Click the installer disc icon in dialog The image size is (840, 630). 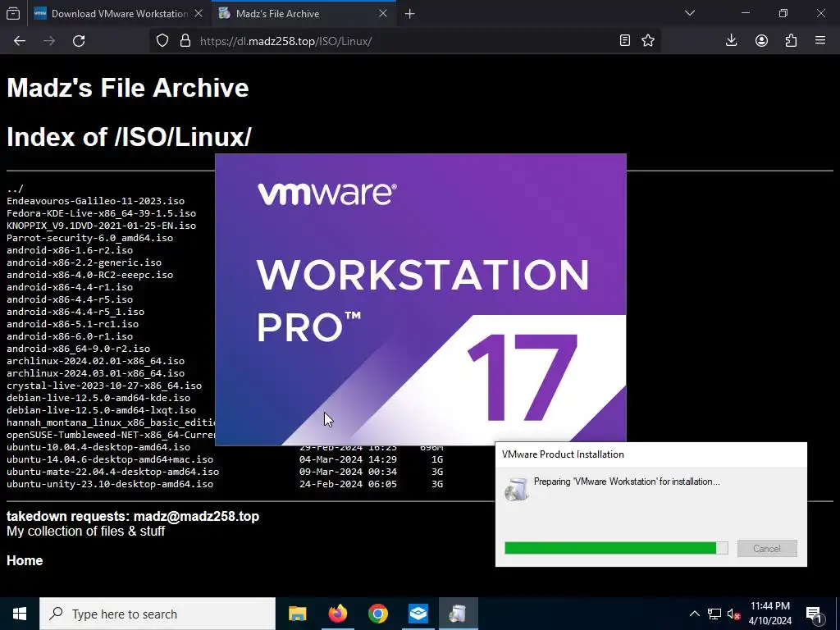click(517, 489)
